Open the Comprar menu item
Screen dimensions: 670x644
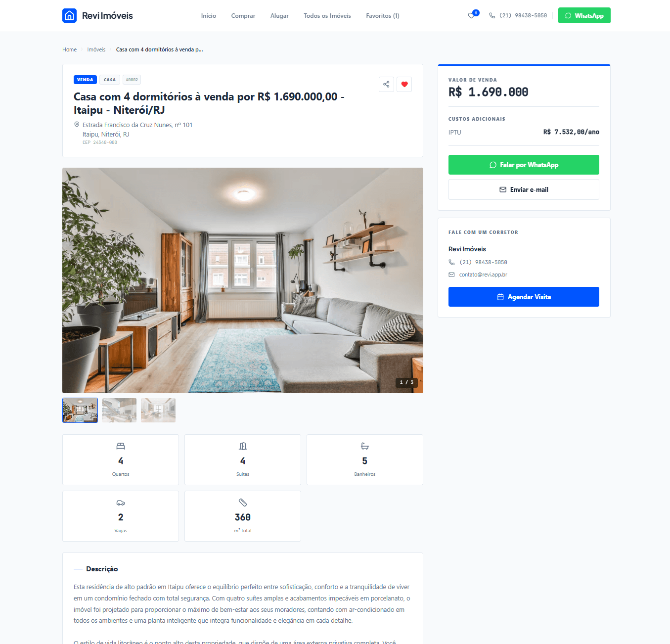[x=243, y=16]
